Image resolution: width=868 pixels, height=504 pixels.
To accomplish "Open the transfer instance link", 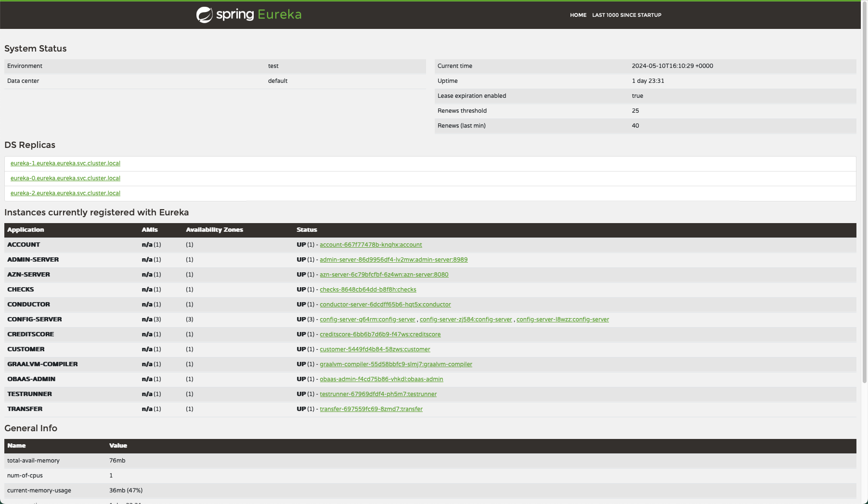I will click(371, 409).
